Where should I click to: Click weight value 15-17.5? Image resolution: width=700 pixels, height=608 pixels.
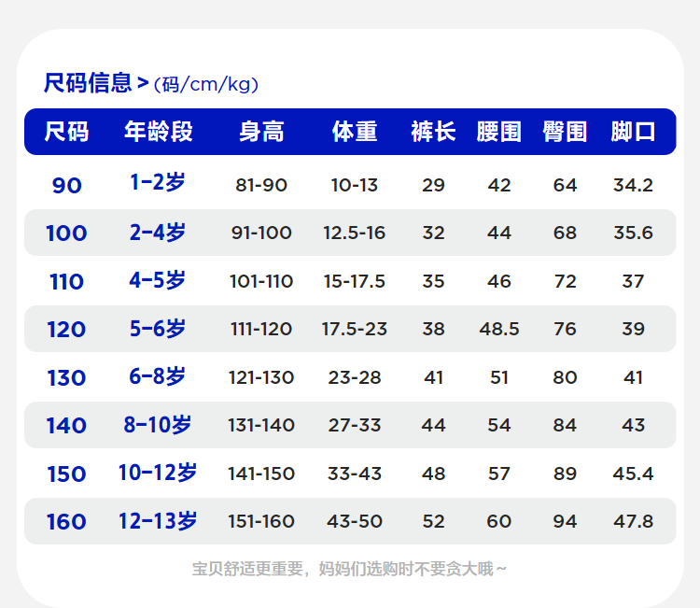(x=355, y=281)
